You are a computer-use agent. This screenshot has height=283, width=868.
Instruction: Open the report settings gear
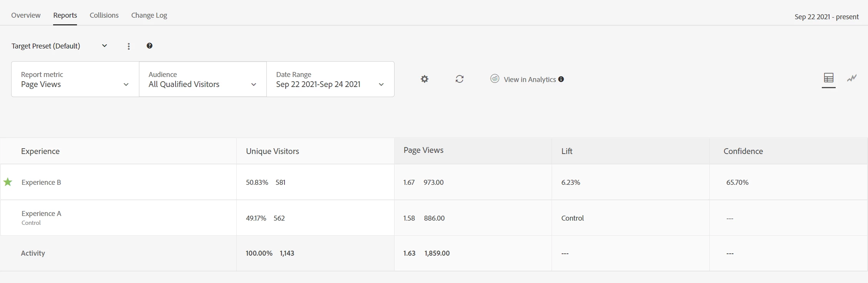pos(424,79)
